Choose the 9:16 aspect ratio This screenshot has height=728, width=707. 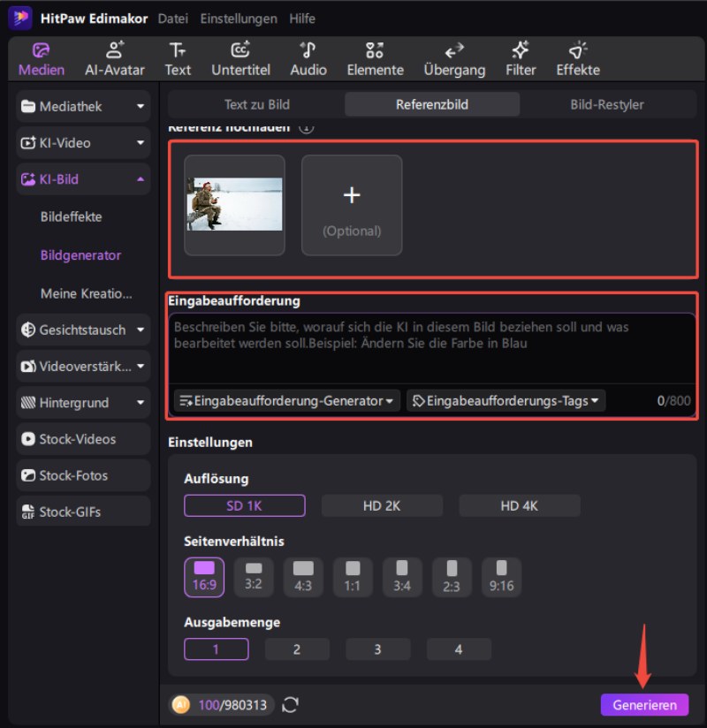click(x=501, y=577)
